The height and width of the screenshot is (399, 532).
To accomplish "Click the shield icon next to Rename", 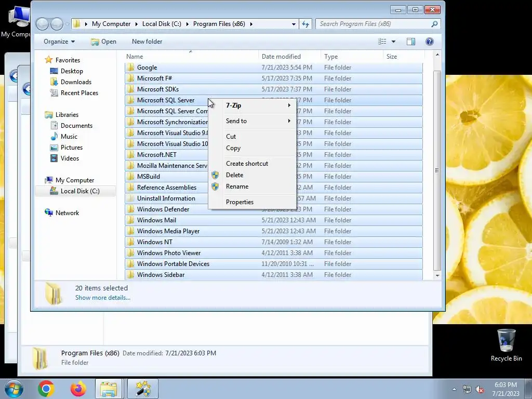I will coord(215,187).
